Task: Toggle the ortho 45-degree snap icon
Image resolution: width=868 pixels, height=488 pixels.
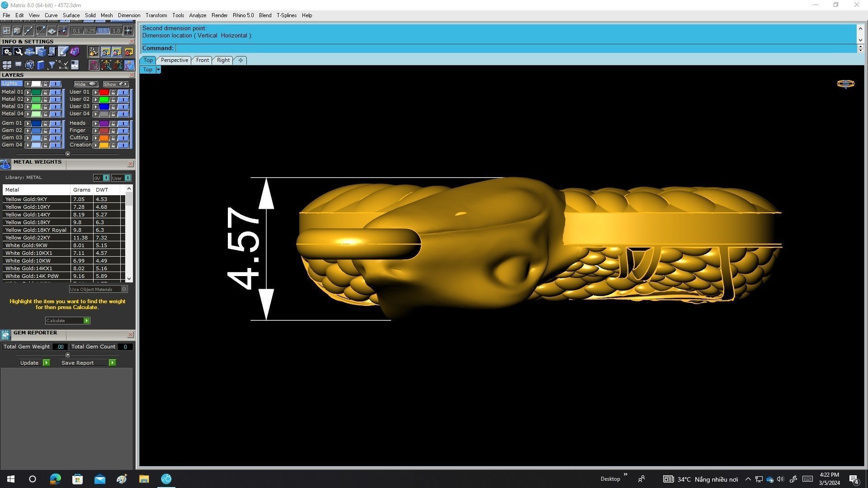Action: tap(41, 31)
